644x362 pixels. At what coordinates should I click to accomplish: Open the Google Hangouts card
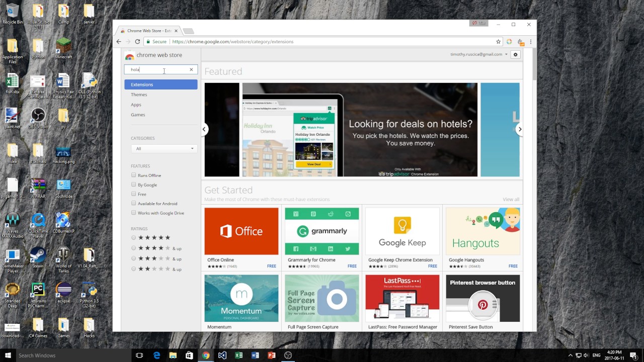click(483, 238)
